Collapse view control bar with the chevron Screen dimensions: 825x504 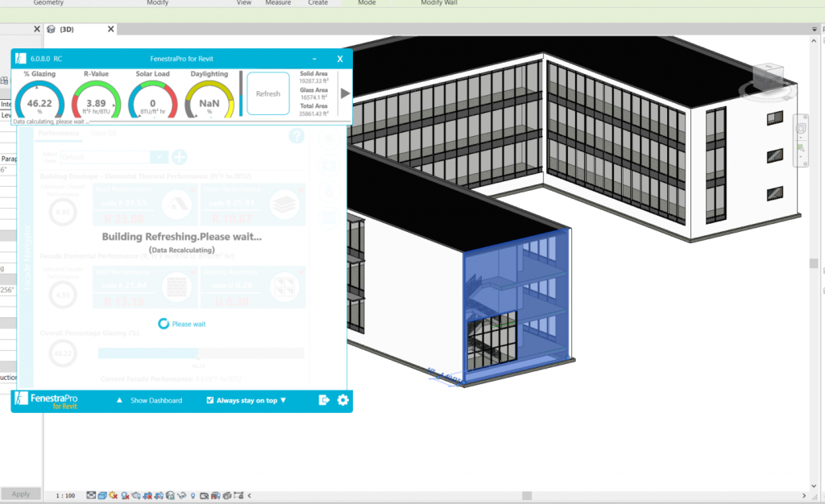click(250, 495)
